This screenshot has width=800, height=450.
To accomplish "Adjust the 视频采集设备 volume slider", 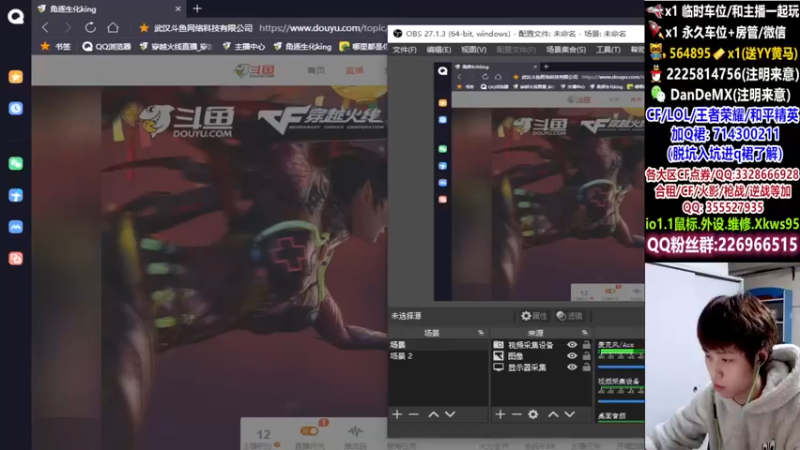I will [621, 401].
